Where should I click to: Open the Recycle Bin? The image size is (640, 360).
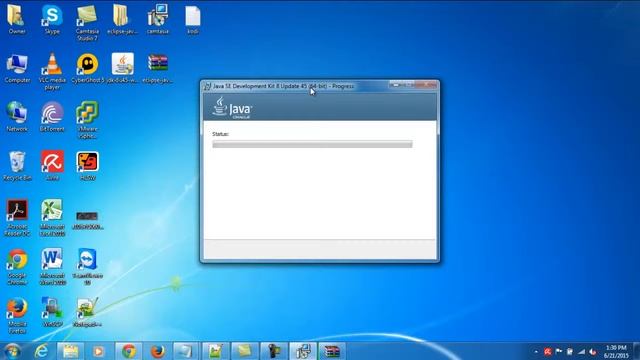click(17, 166)
